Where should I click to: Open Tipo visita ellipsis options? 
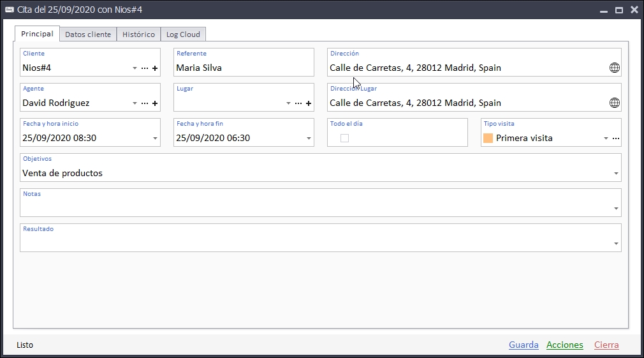pos(616,138)
